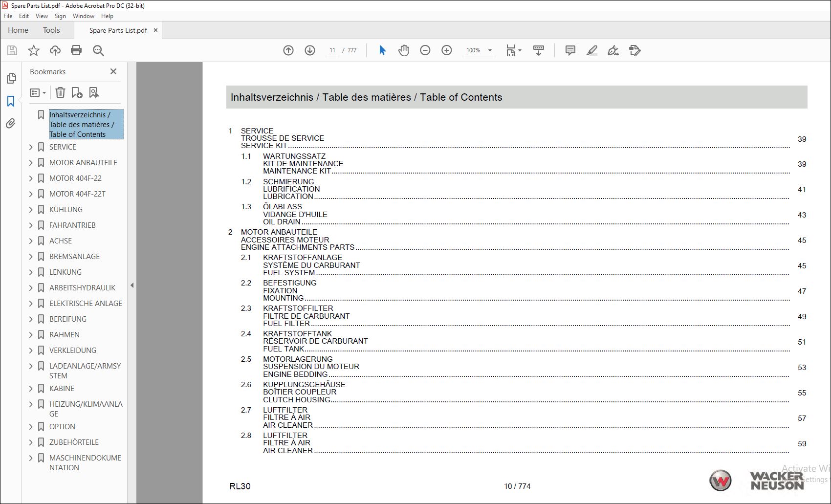Expand the BREMSANLAGE bookmark
The image size is (831, 504).
coord(31,257)
